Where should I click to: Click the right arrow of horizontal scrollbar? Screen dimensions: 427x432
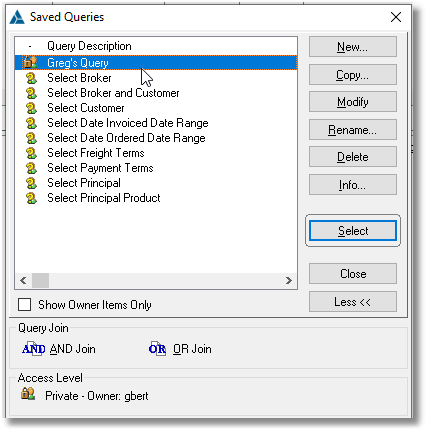pos(289,280)
